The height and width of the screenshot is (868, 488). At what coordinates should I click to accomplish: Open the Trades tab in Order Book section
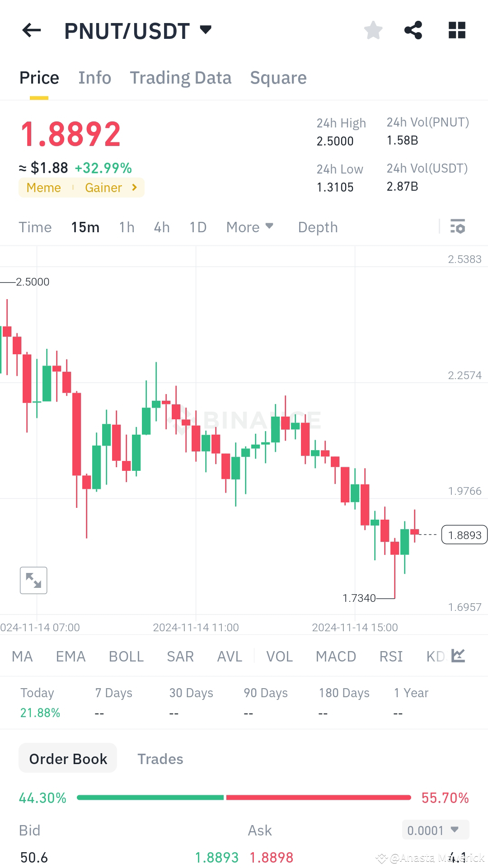click(160, 759)
